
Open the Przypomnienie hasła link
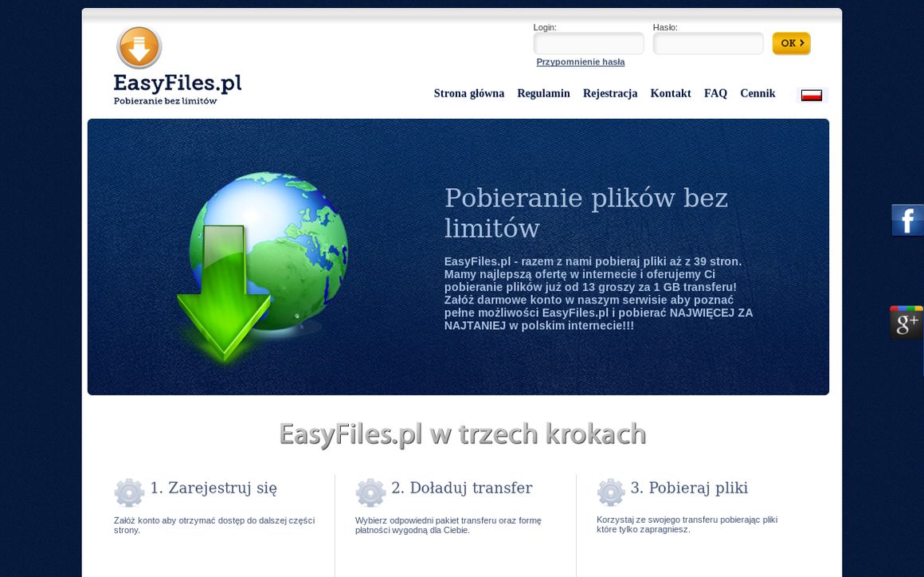[x=581, y=61]
